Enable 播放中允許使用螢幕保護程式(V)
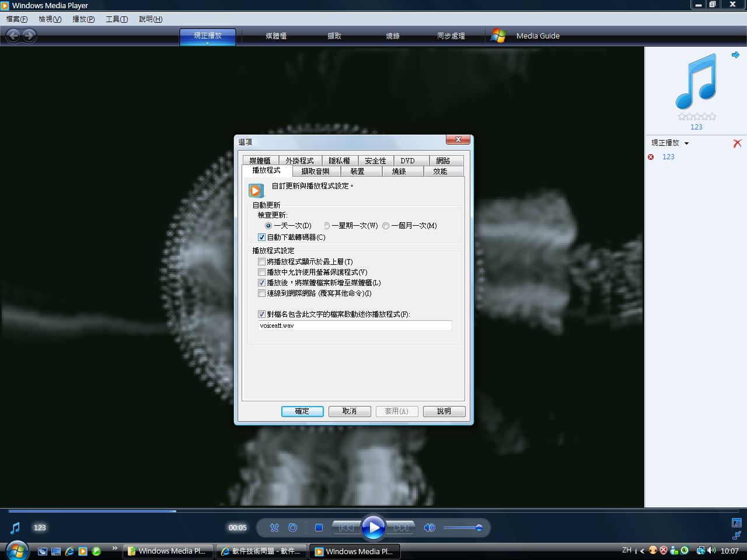 point(313,272)
